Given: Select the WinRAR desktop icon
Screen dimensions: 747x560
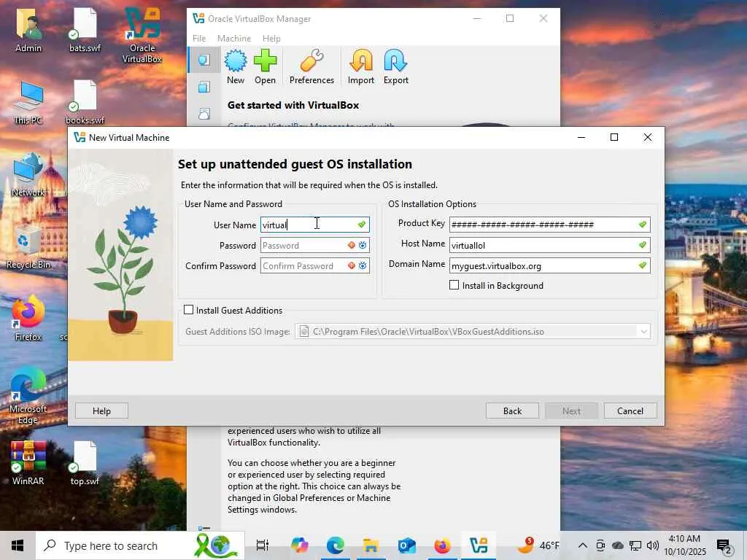Looking at the screenshot, I should click(x=28, y=463).
